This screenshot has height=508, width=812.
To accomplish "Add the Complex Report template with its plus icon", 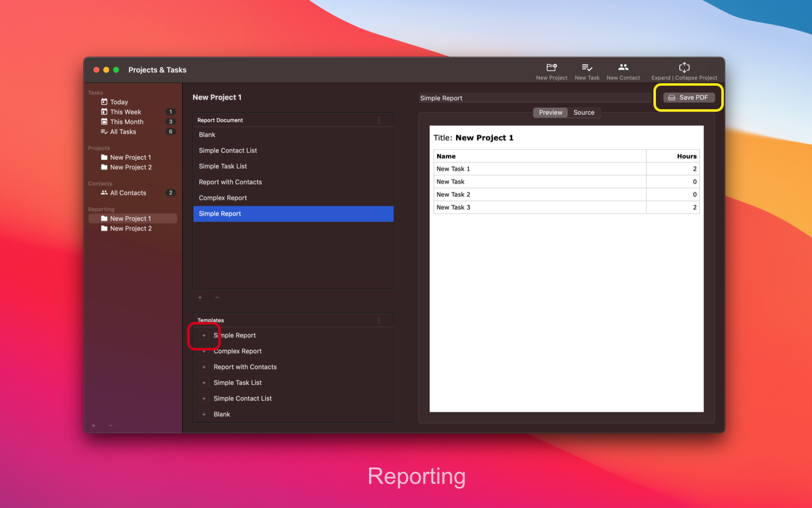I will pyautogui.click(x=204, y=351).
